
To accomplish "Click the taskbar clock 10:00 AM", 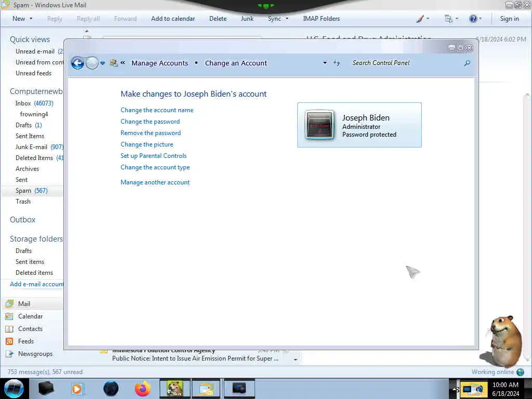I will [x=506, y=385].
